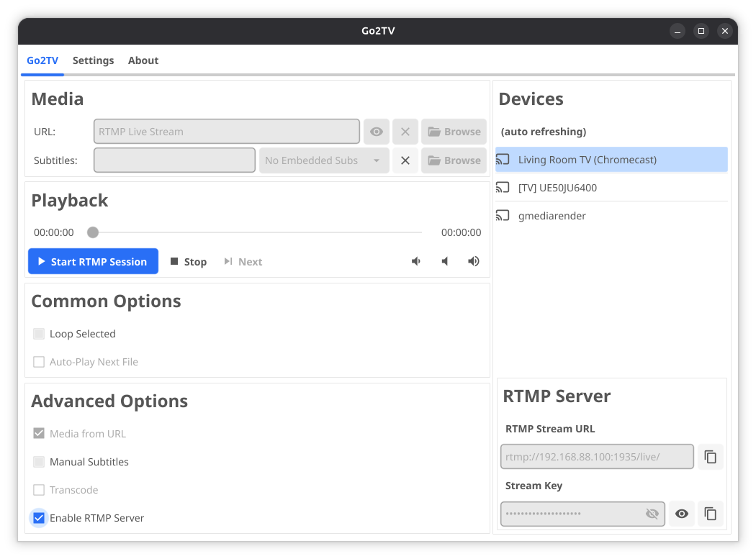Click the Subtitles input field
This screenshot has width=756, height=559.
pyautogui.click(x=174, y=160)
